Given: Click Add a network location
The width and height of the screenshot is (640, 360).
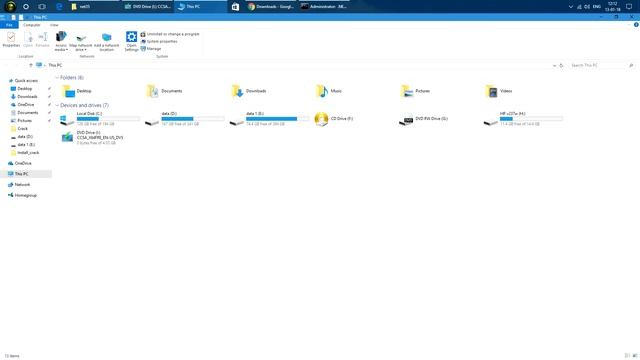Looking at the screenshot, I should click(107, 42).
